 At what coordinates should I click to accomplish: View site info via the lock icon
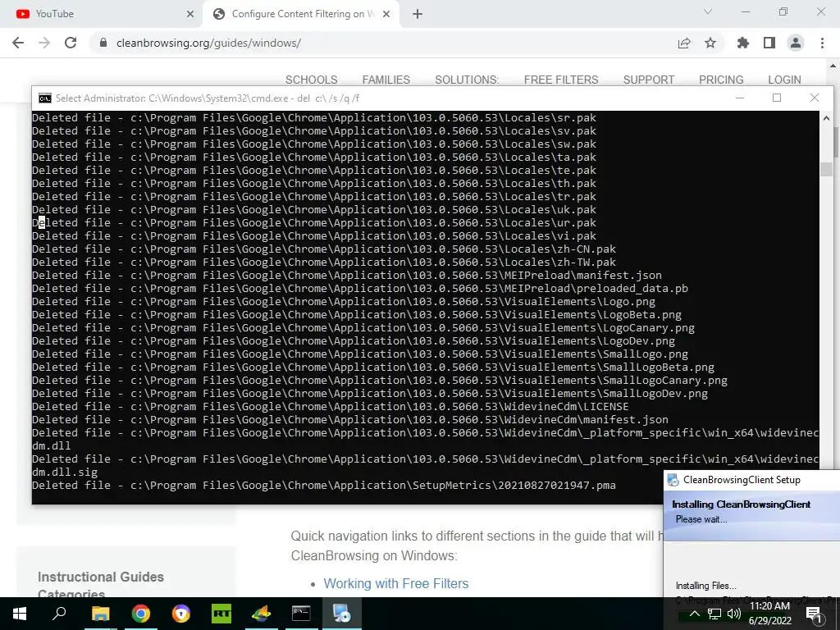tap(103, 43)
